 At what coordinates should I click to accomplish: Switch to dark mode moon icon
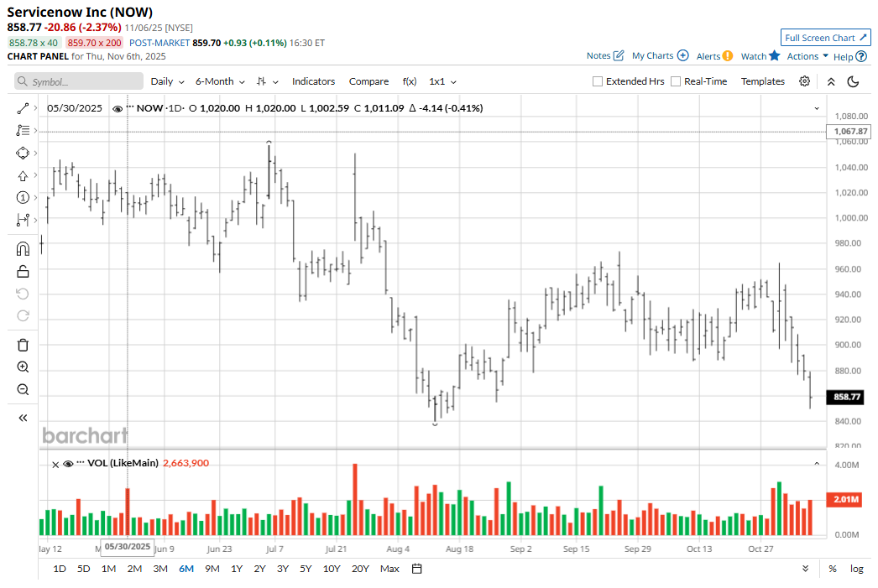pos(853,81)
